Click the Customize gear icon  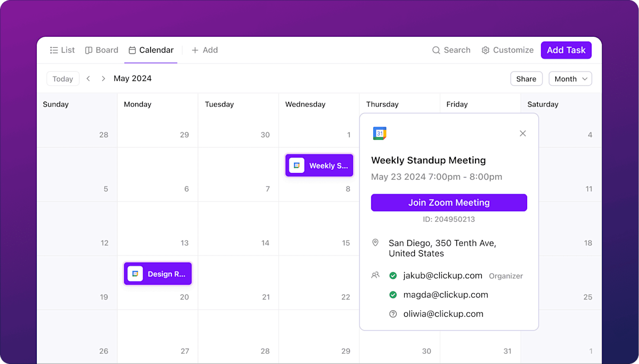click(x=485, y=50)
